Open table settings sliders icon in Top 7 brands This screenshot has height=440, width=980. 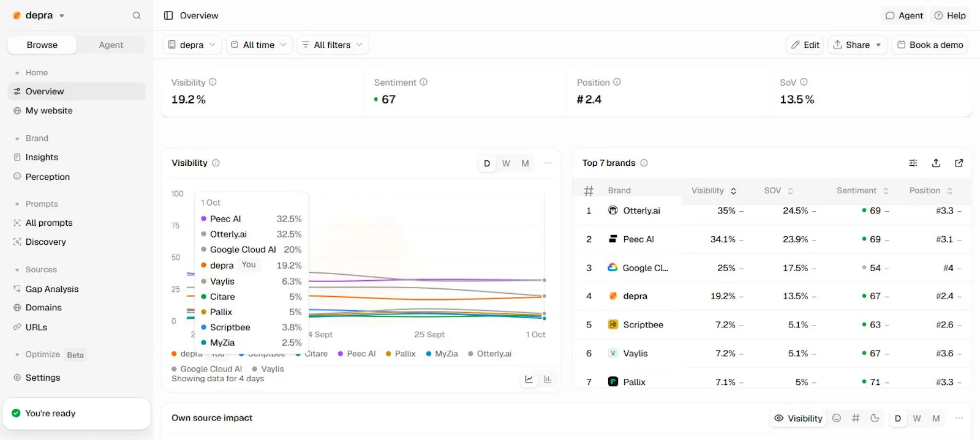913,163
